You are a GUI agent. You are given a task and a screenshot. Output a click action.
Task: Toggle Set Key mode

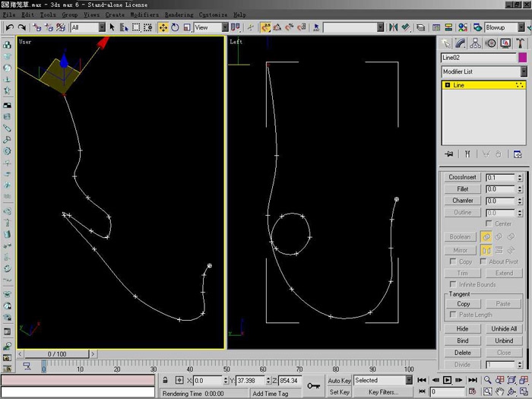339,392
